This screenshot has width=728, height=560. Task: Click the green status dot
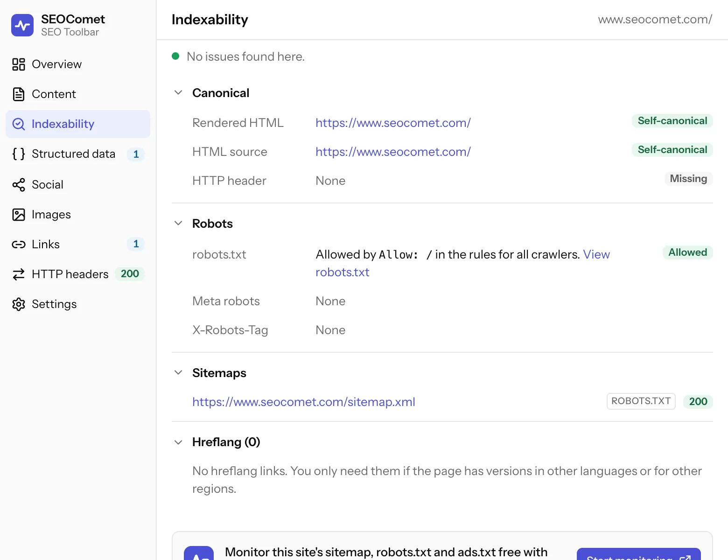[x=175, y=56]
